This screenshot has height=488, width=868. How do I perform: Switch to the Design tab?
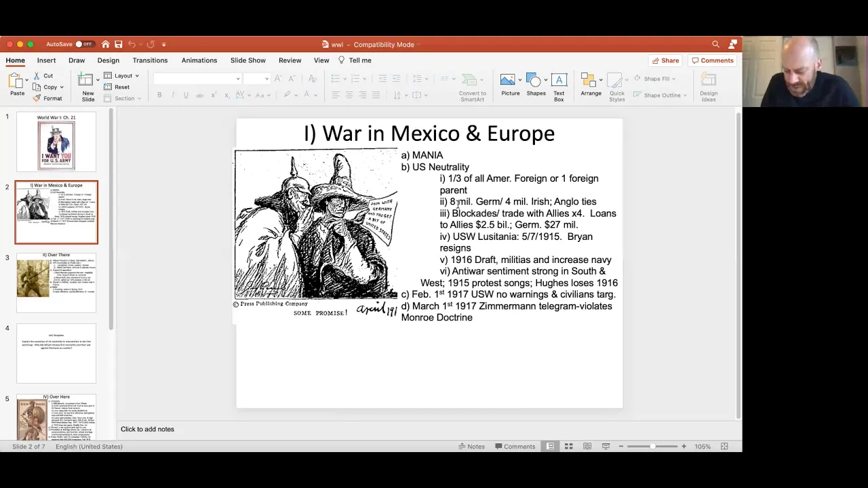[x=108, y=60]
